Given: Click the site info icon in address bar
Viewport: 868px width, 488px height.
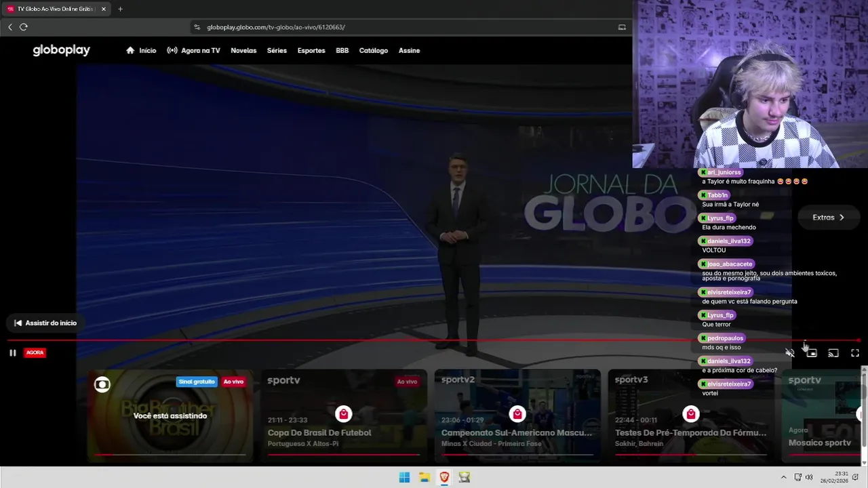Looking at the screenshot, I should point(197,27).
